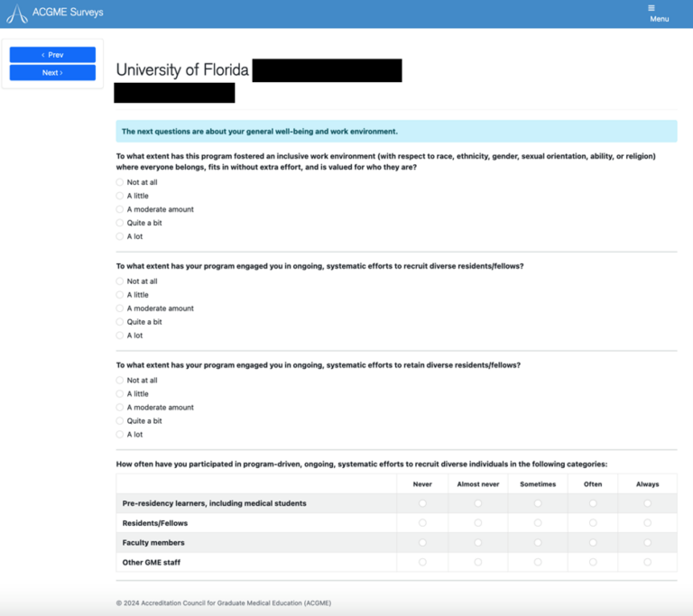This screenshot has height=616, width=693.
Task: Open the hamburger Menu
Action: [x=659, y=14]
